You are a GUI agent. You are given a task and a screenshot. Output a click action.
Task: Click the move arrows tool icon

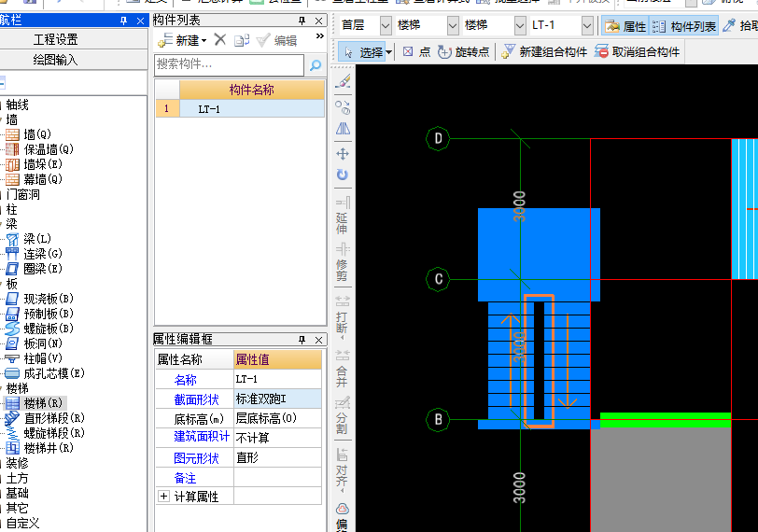[x=343, y=154]
